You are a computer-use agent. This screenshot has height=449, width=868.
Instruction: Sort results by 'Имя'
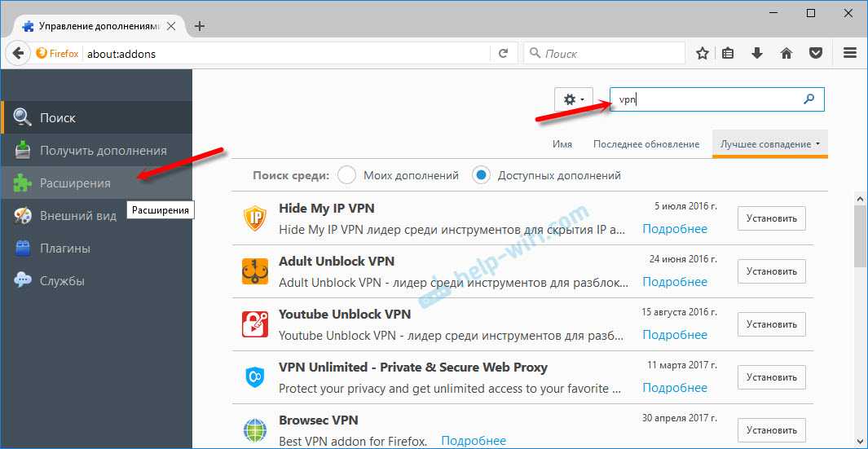(562, 144)
